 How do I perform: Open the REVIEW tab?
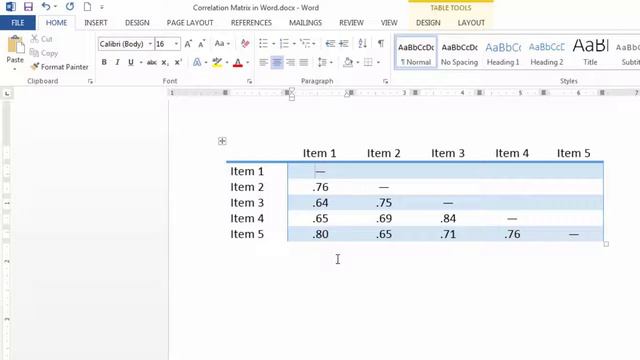click(351, 23)
